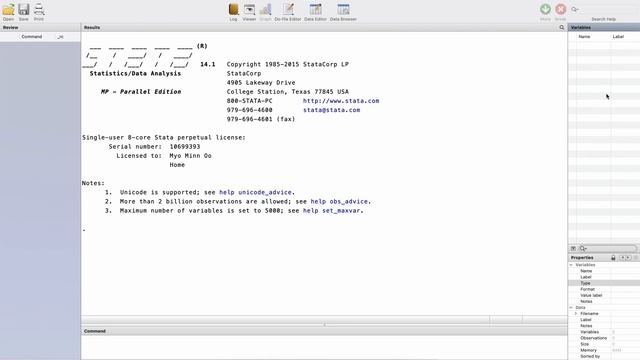Click the Variables panel search field
This screenshot has width=640, height=360.
click(x=607, y=248)
